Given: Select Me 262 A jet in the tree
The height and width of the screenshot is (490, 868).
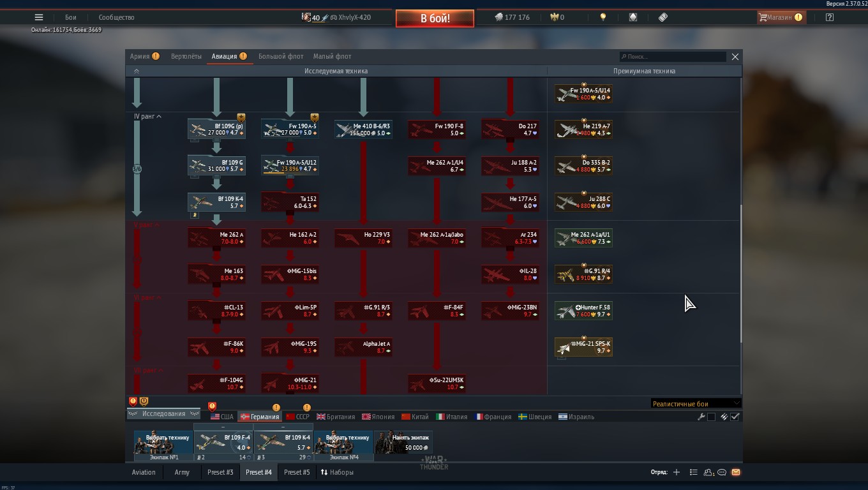Looking at the screenshot, I should click(x=216, y=238).
